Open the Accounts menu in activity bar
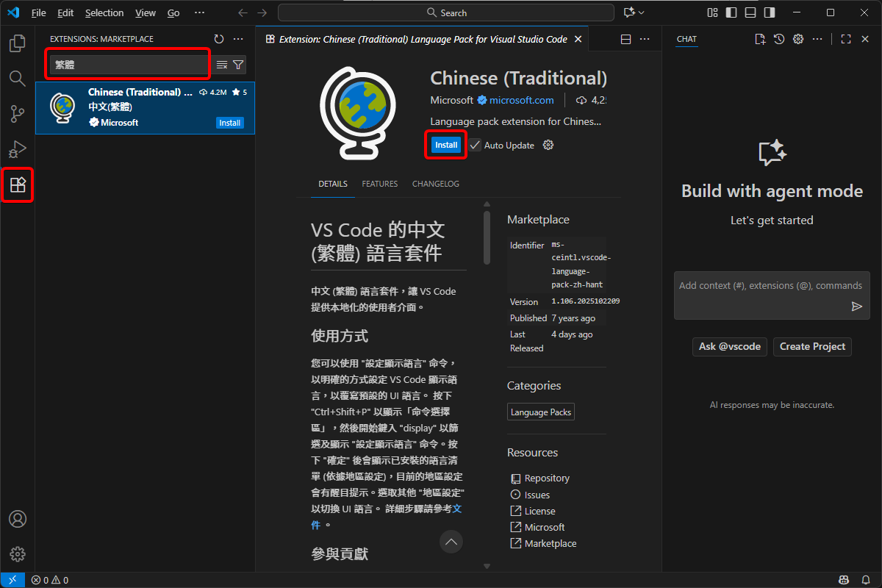 point(17,518)
